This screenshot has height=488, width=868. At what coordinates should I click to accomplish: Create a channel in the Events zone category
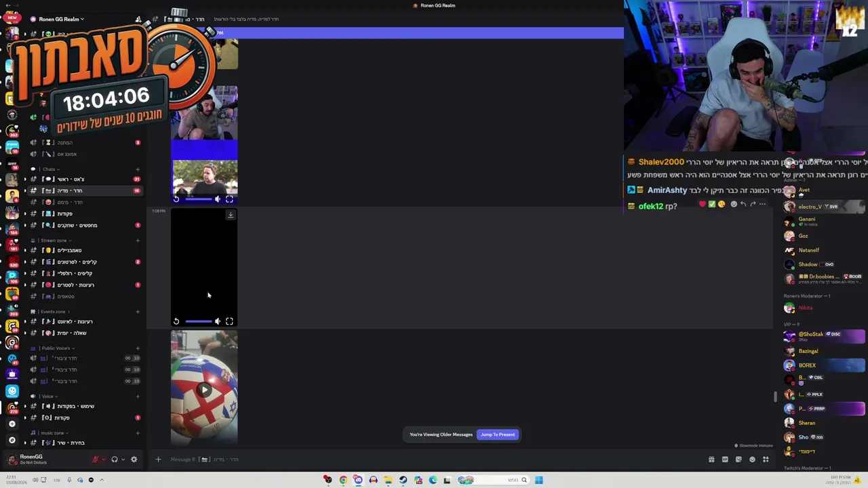138,312
